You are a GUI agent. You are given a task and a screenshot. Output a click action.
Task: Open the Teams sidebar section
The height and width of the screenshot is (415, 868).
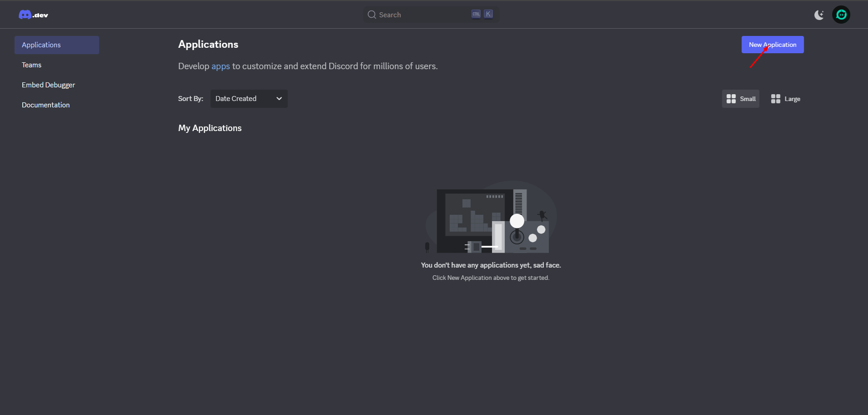[31, 65]
